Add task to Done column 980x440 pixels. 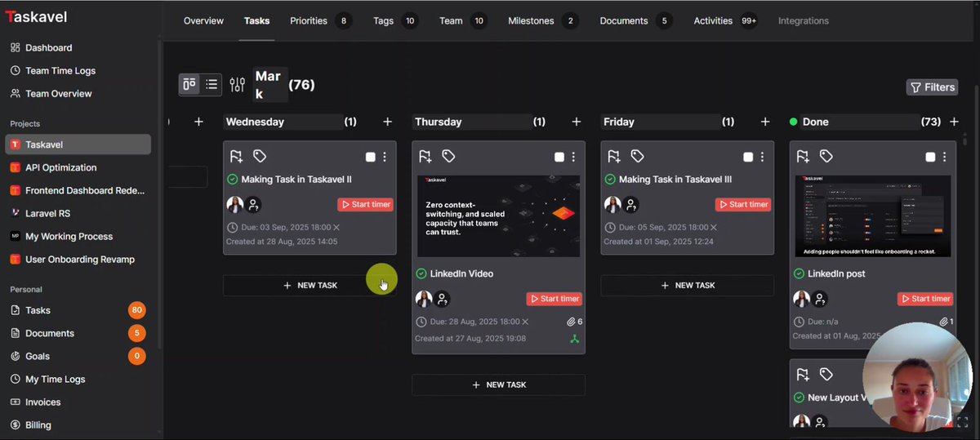point(954,122)
